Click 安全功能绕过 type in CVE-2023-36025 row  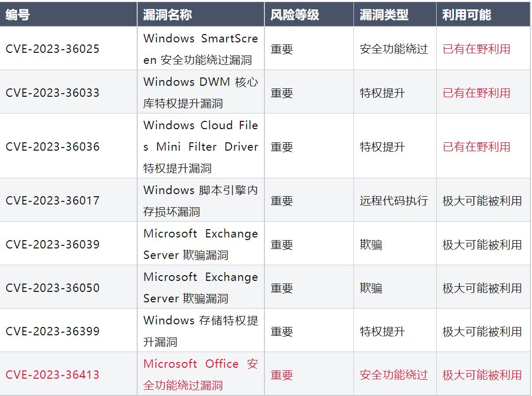click(x=394, y=49)
